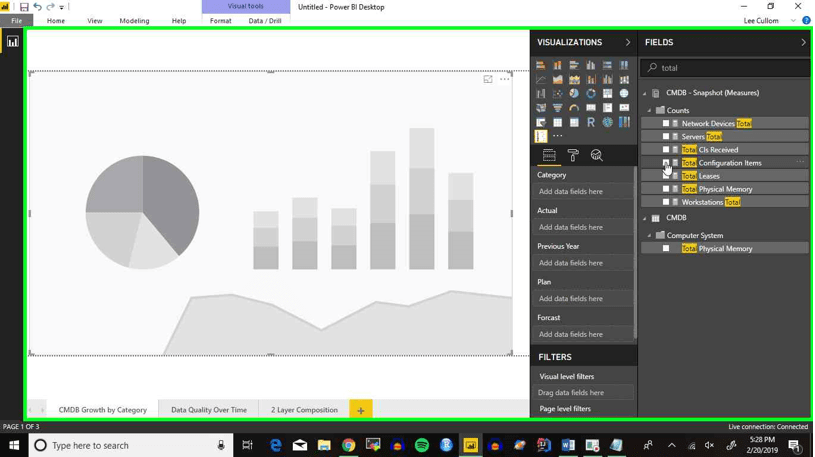The width and height of the screenshot is (815, 457).
Task: Select the waterfall chart visual
Action: (541, 94)
